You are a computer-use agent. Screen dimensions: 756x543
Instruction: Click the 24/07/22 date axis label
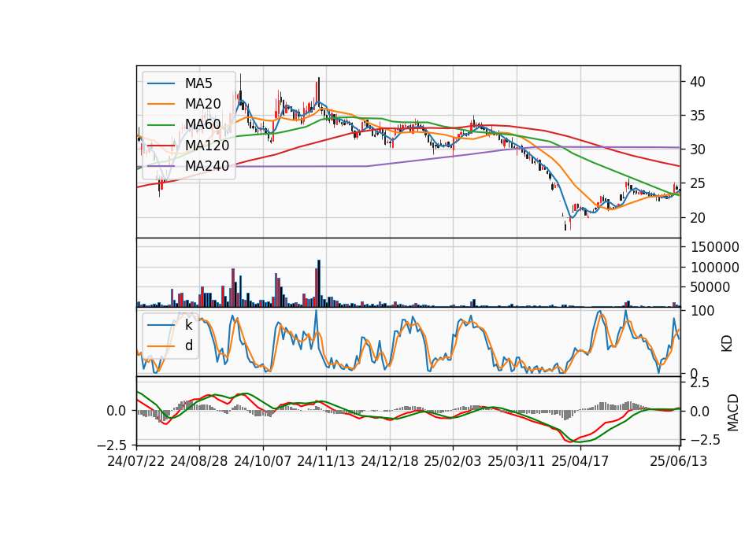(x=136, y=461)
